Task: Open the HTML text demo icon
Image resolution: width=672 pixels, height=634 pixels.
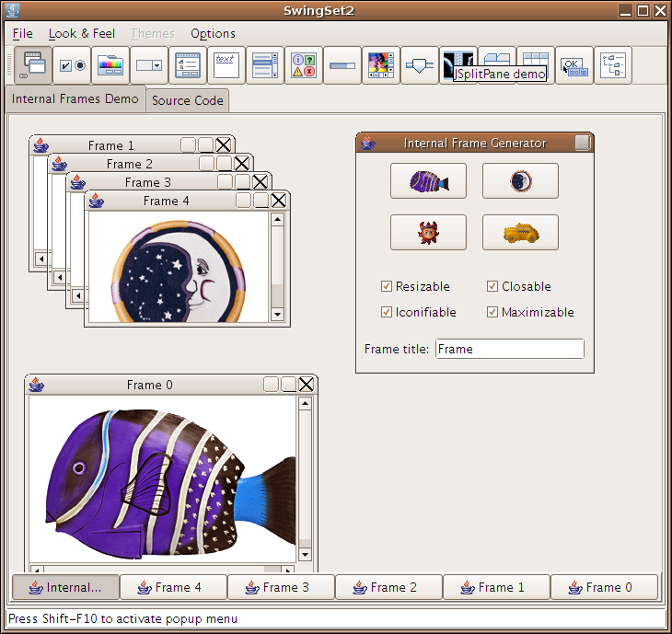Action: click(226, 65)
